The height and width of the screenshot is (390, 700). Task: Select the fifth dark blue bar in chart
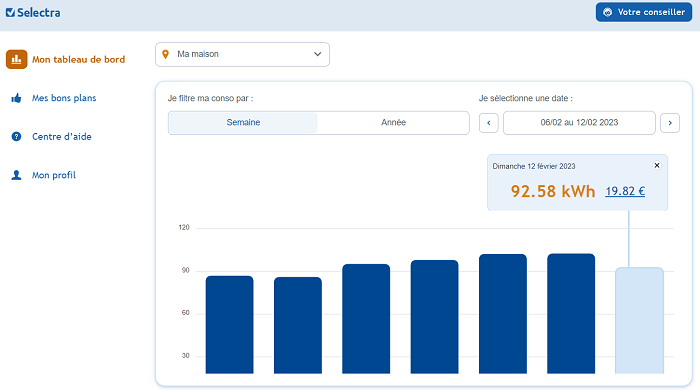(x=503, y=314)
